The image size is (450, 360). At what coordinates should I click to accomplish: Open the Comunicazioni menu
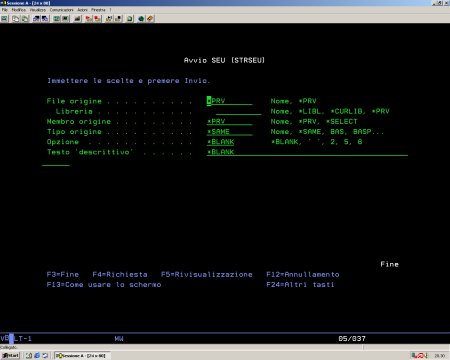[x=62, y=10]
